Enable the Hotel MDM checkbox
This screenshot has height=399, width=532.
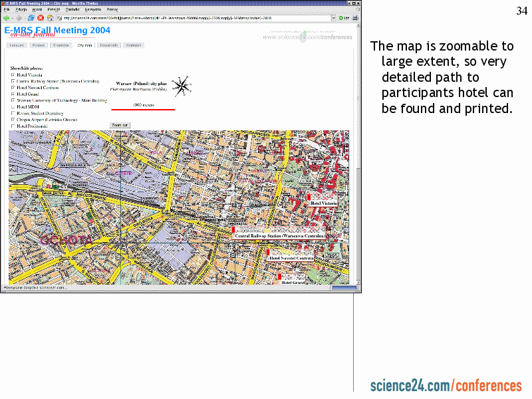coord(13,106)
